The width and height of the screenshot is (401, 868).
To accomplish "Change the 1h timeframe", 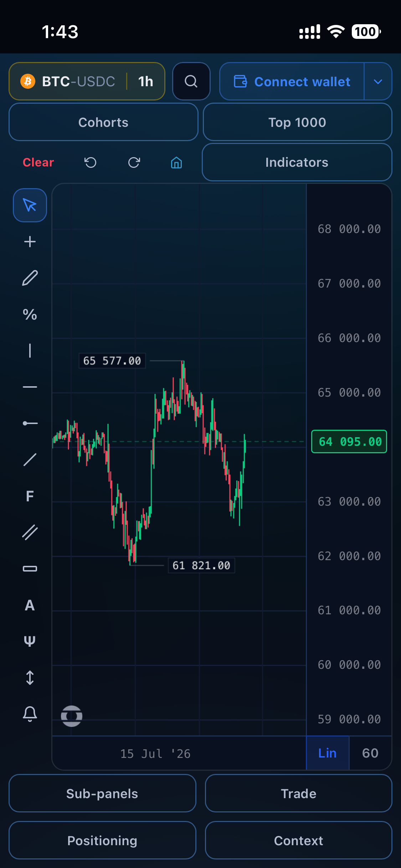I will pyautogui.click(x=146, y=82).
